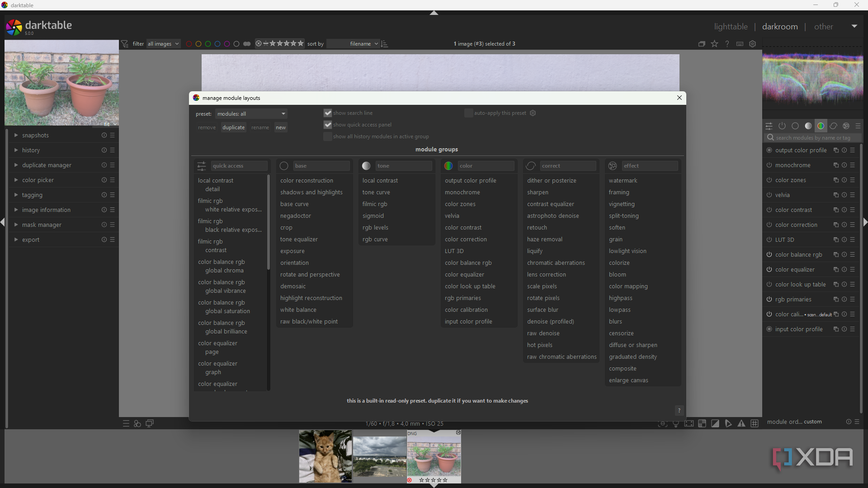Open preset dropdown 'modules: all'
Viewport: 868px width, 488px height.
coord(251,114)
